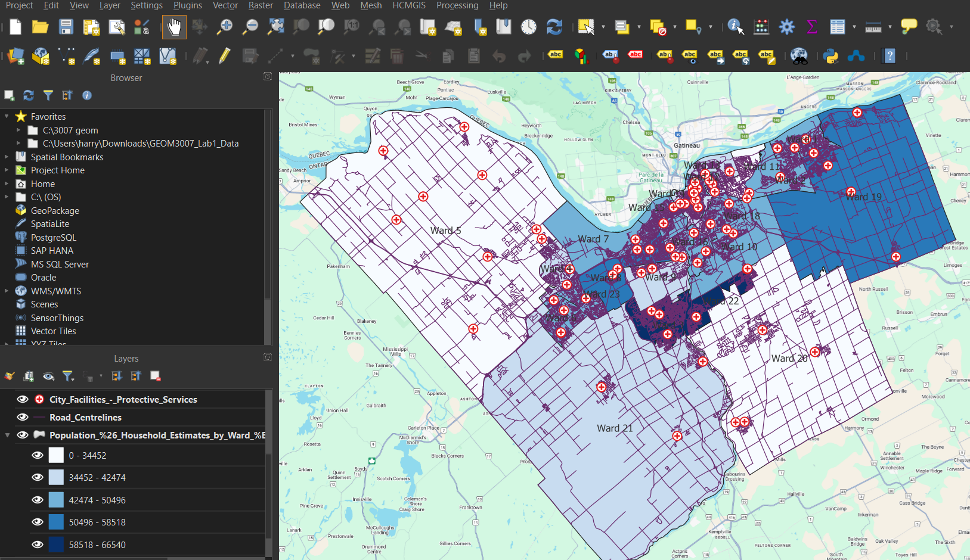Screen dimensions: 970x560
Task: Collapse the Favorites tree node
Action: [x=7, y=117]
